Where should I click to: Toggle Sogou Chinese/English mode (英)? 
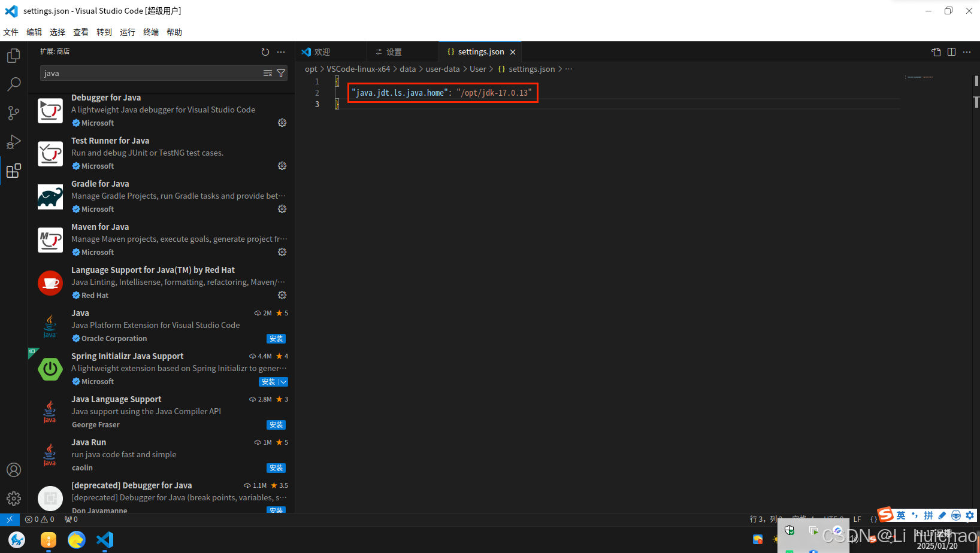point(901,515)
